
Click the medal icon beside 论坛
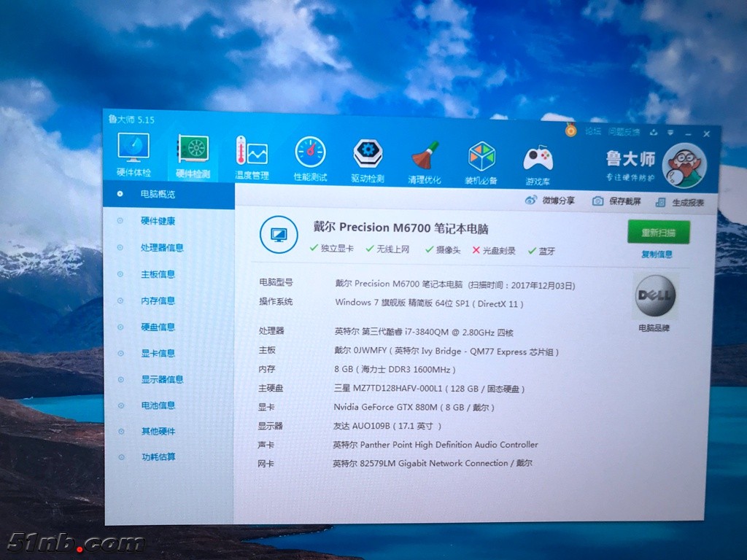[570, 131]
